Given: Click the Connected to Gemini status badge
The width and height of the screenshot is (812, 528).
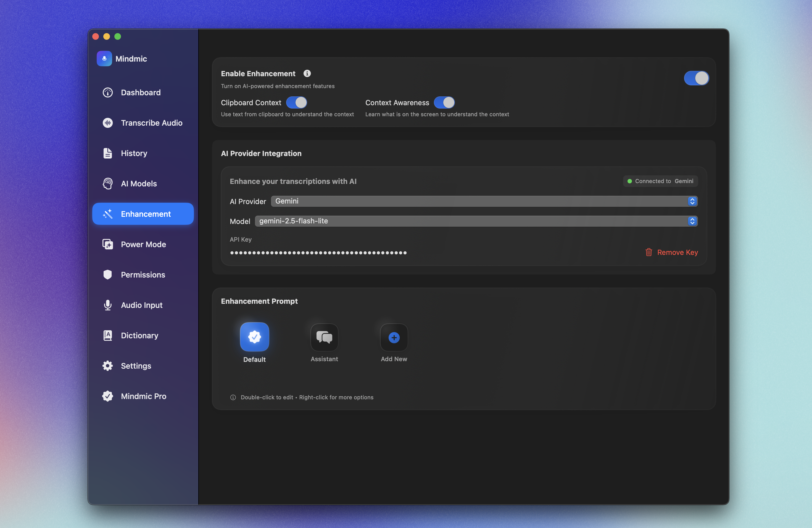Looking at the screenshot, I should coord(660,181).
